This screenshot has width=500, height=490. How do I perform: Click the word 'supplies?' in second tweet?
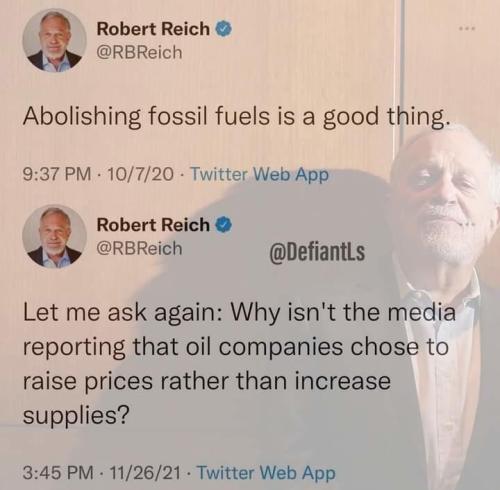click(76, 415)
